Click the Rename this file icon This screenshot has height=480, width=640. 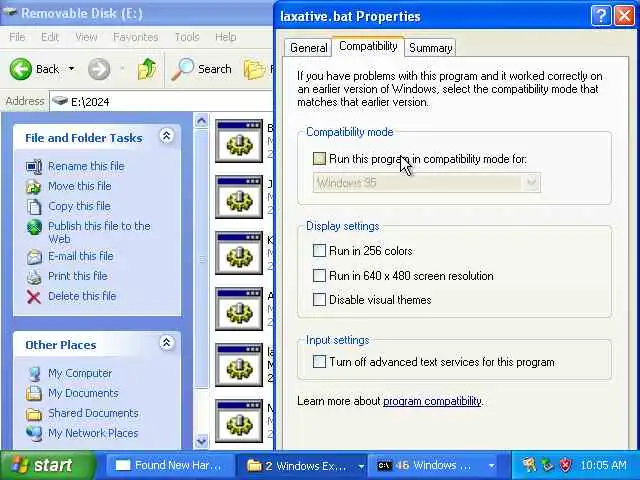pyautogui.click(x=34, y=167)
